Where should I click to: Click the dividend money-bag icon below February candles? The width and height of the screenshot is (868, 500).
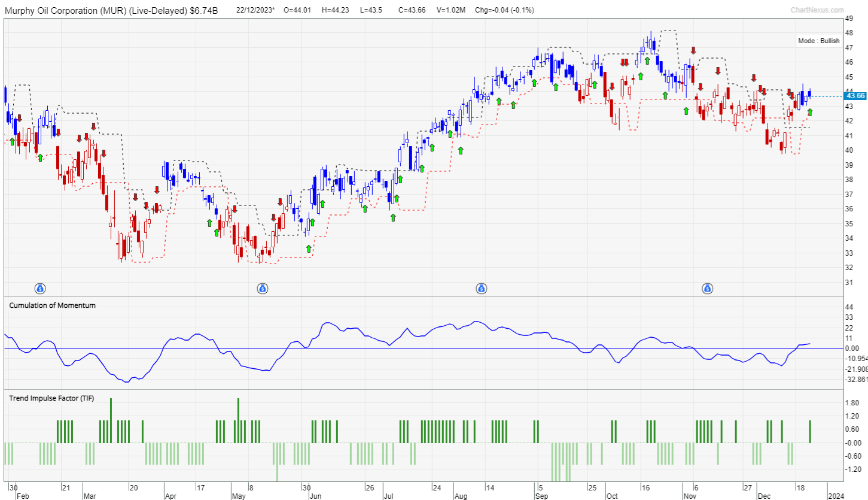(39, 288)
